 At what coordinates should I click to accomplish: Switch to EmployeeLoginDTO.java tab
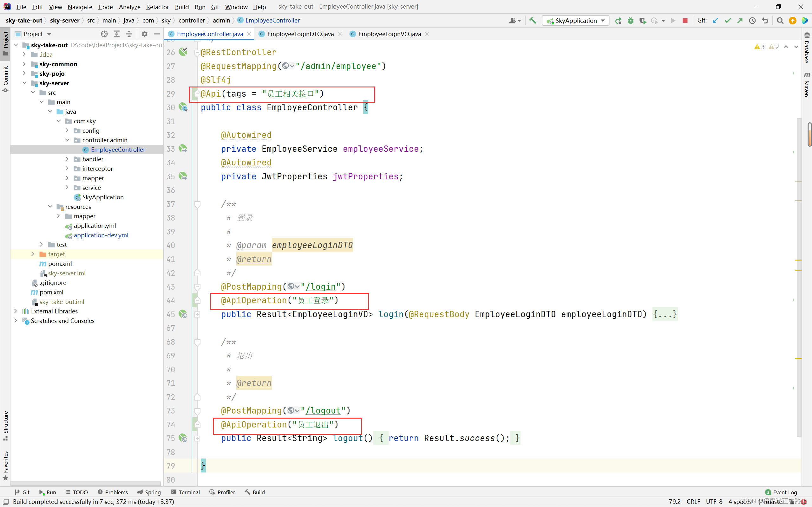tap(298, 34)
